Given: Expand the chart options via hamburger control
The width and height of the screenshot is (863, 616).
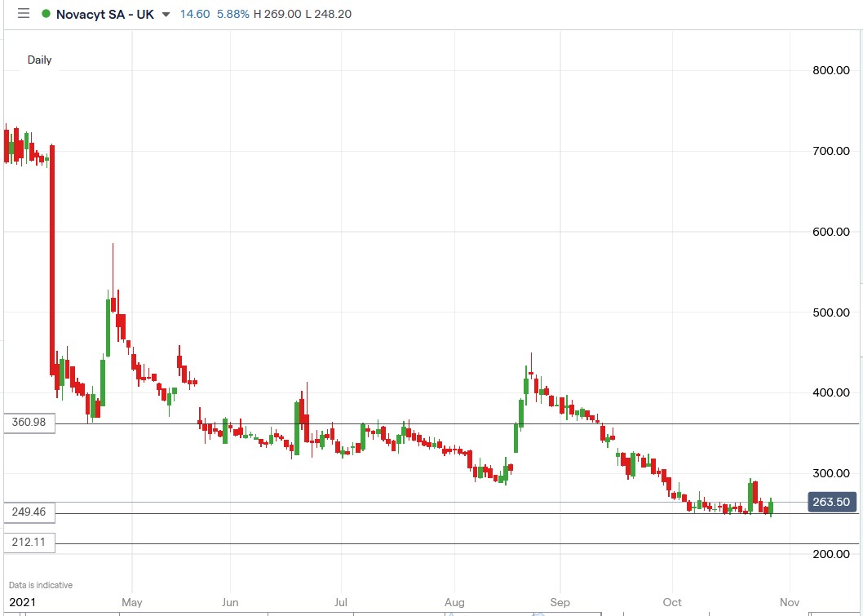Looking at the screenshot, I should 23,13.
